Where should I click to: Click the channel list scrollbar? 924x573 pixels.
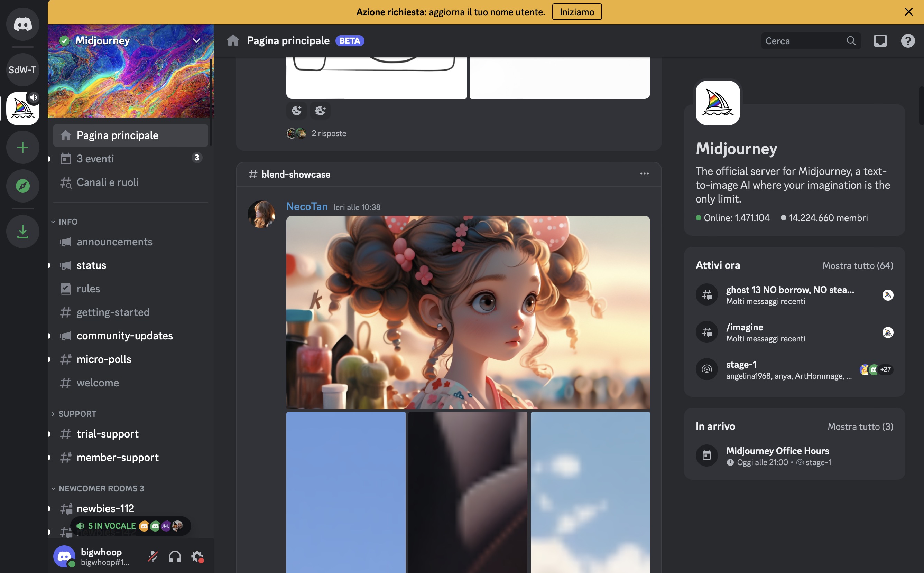(x=211, y=102)
